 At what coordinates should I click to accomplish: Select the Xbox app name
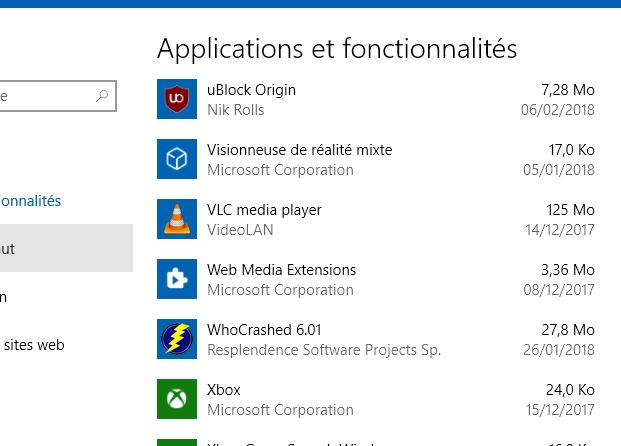[x=224, y=390]
